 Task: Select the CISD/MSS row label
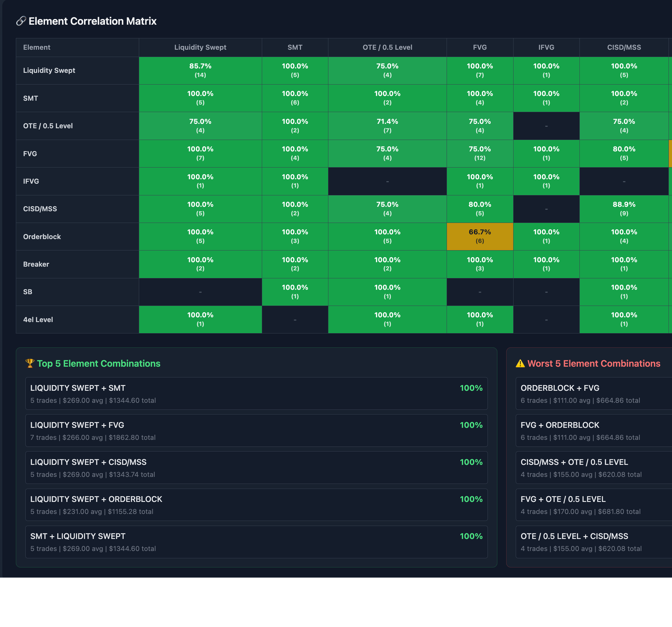[x=40, y=209]
